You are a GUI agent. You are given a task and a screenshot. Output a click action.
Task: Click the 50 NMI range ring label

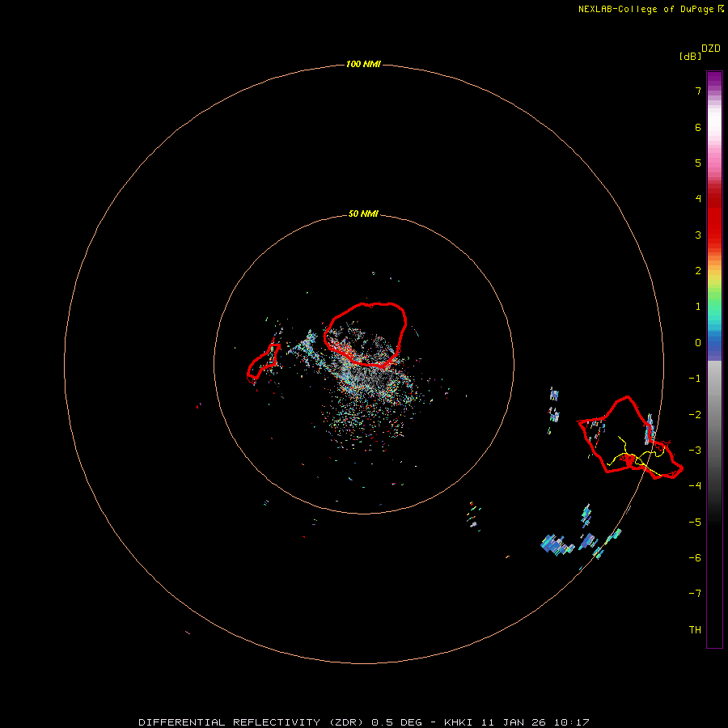pyautogui.click(x=363, y=214)
